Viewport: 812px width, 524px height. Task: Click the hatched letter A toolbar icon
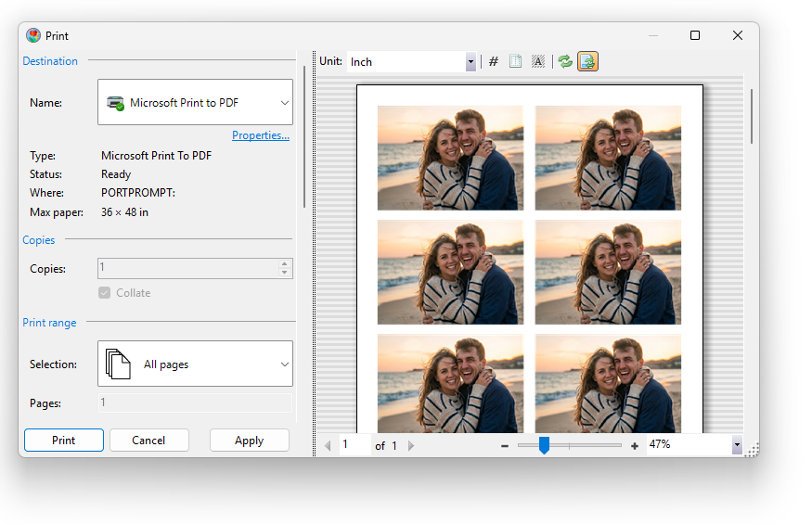pos(537,62)
